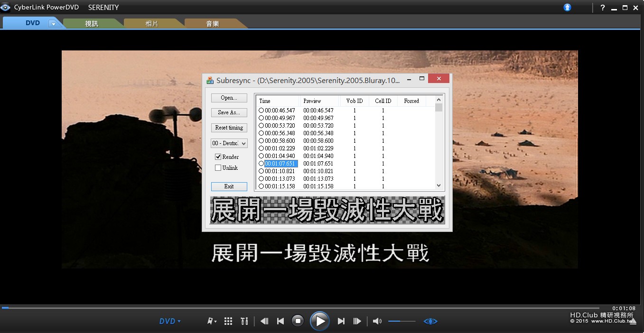Switch to the 相片 tab
The width and height of the screenshot is (644, 333).
(152, 23)
